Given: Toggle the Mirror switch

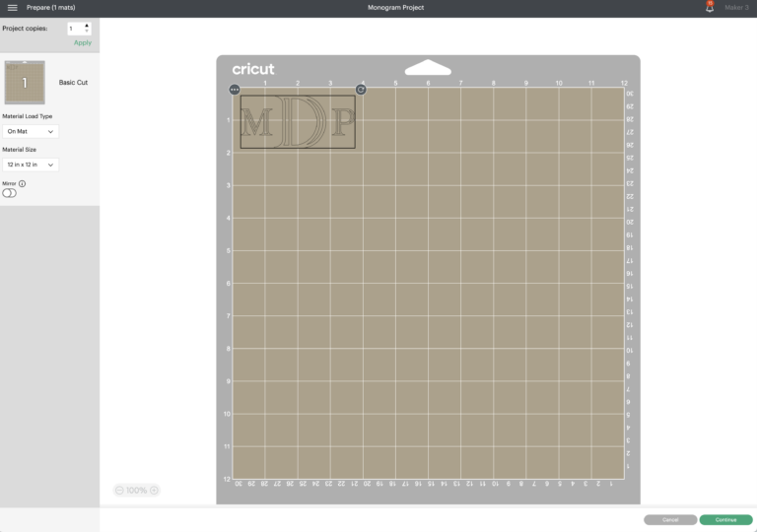Looking at the screenshot, I should 10,193.
